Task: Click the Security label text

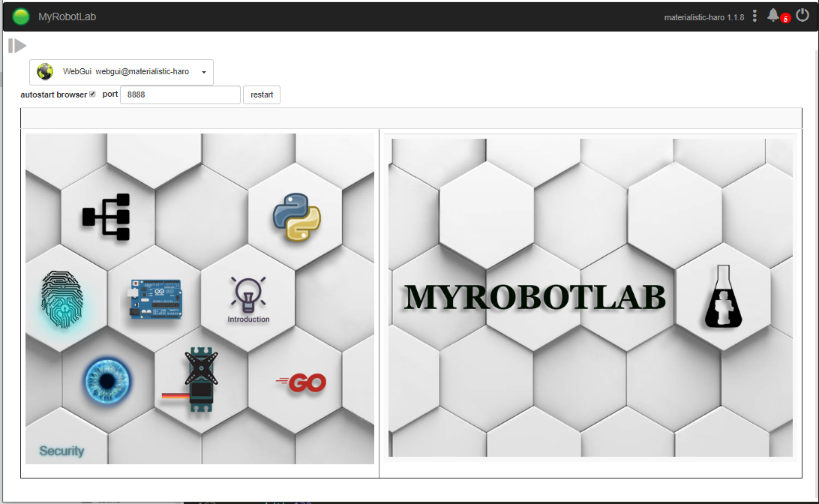Action: pos(61,451)
